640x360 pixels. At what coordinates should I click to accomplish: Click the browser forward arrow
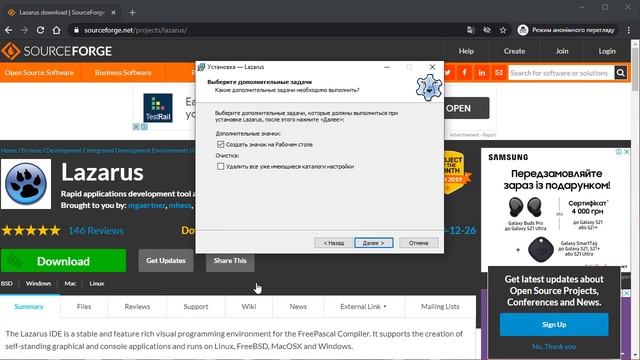click(24, 30)
